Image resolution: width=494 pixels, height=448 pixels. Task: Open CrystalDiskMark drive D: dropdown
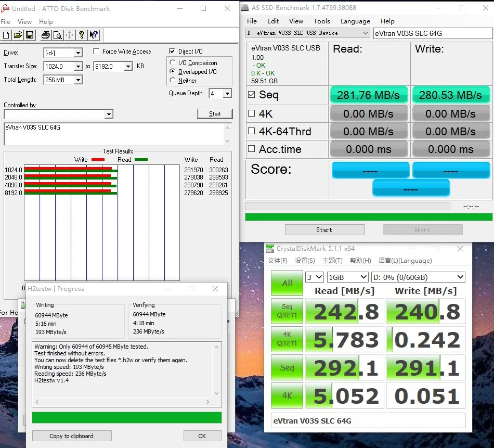pos(419,277)
